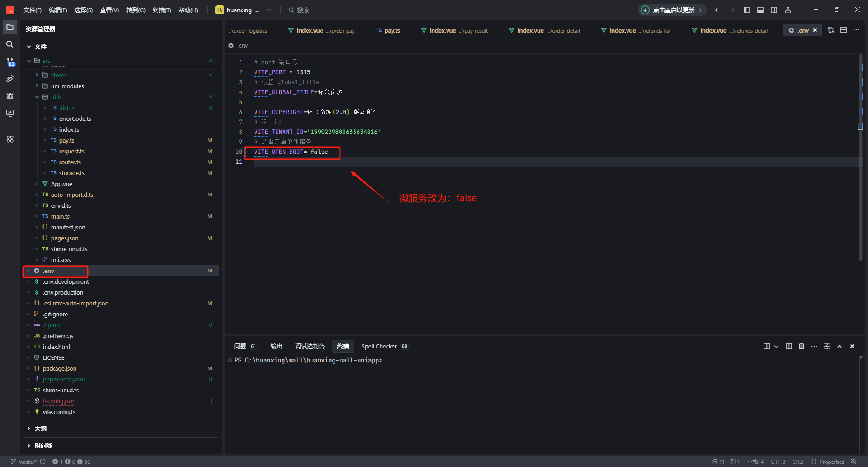Viewport: 868px width, 467px height.
Task: Expand the stores folder
Action: [37, 75]
